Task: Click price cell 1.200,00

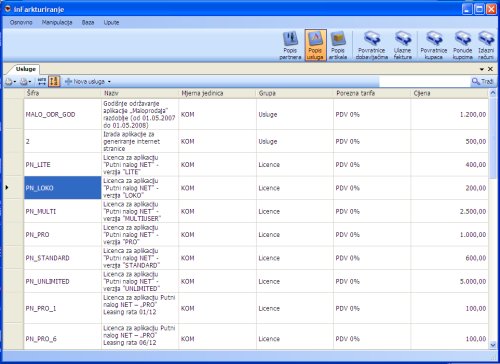Action: click(449, 114)
